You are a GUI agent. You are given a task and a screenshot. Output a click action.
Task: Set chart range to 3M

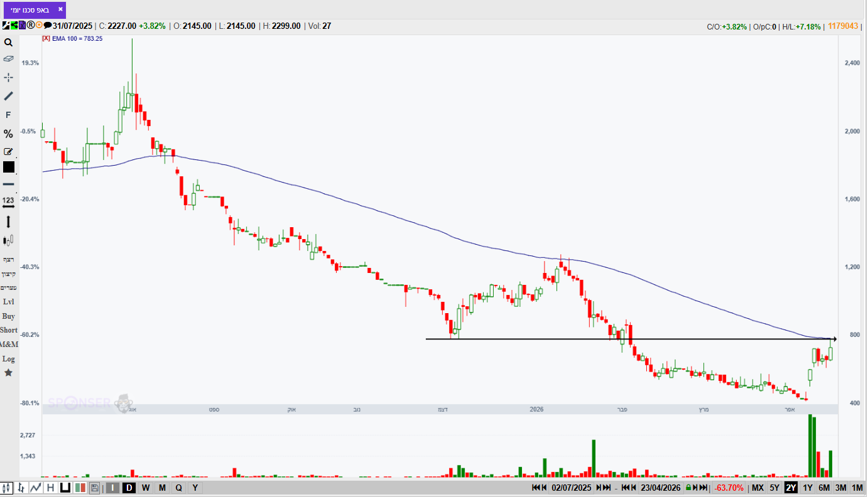841,488
